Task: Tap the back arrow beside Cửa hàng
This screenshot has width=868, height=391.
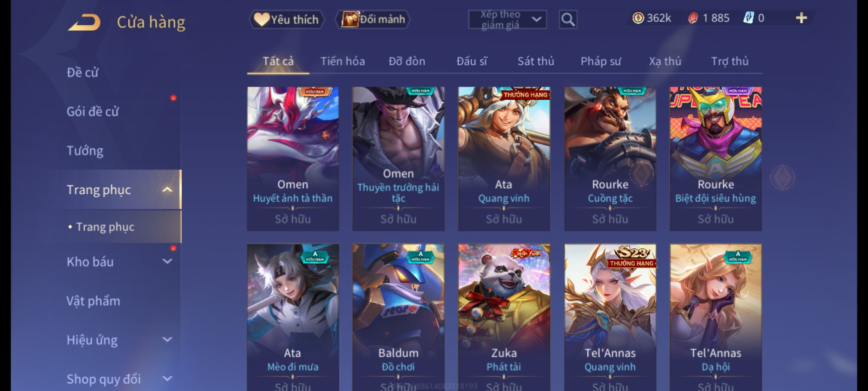Action: tap(84, 22)
